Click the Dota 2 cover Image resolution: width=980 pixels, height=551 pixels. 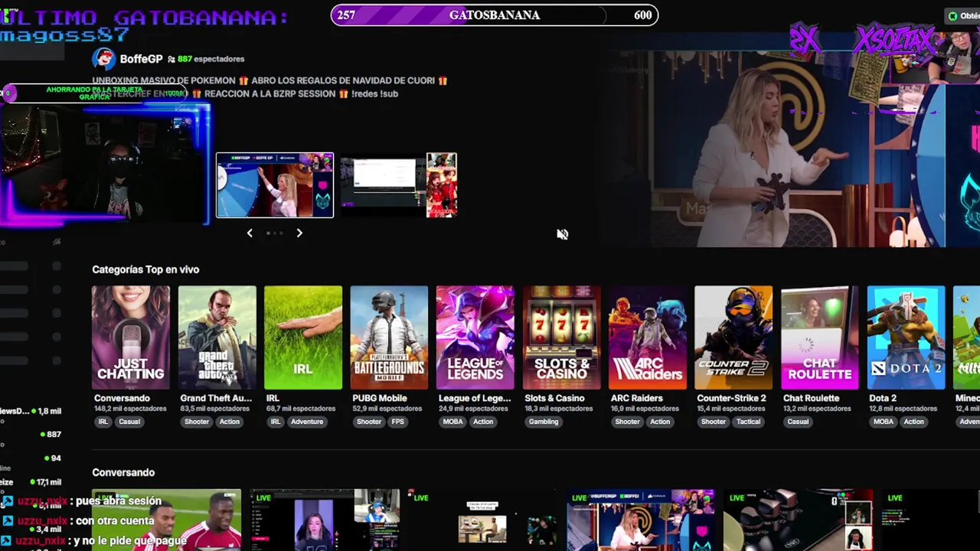click(906, 337)
